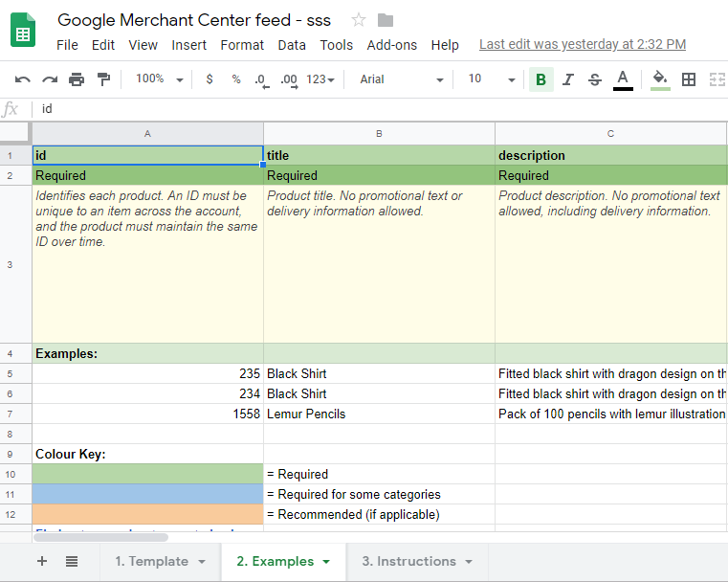Viewport: 728px width, 582px height.
Task: Select 'Pack of 100 pencils' description cell
Action: [x=611, y=414]
